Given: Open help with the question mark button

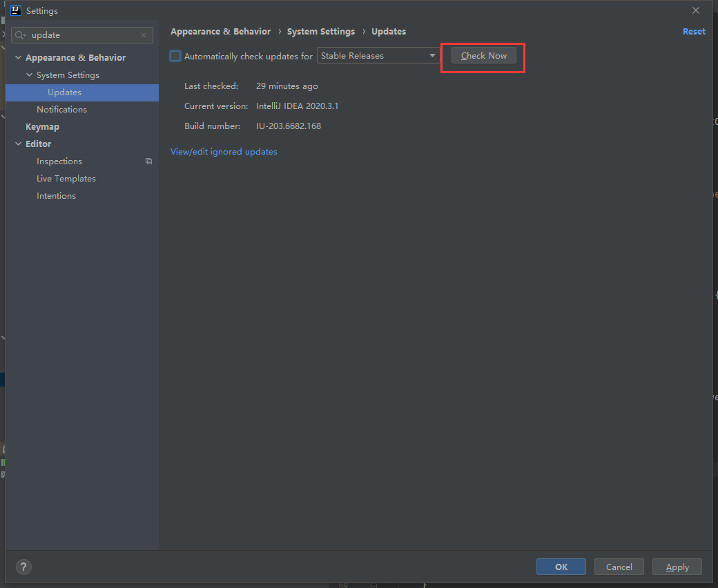Looking at the screenshot, I should point(23,567).
